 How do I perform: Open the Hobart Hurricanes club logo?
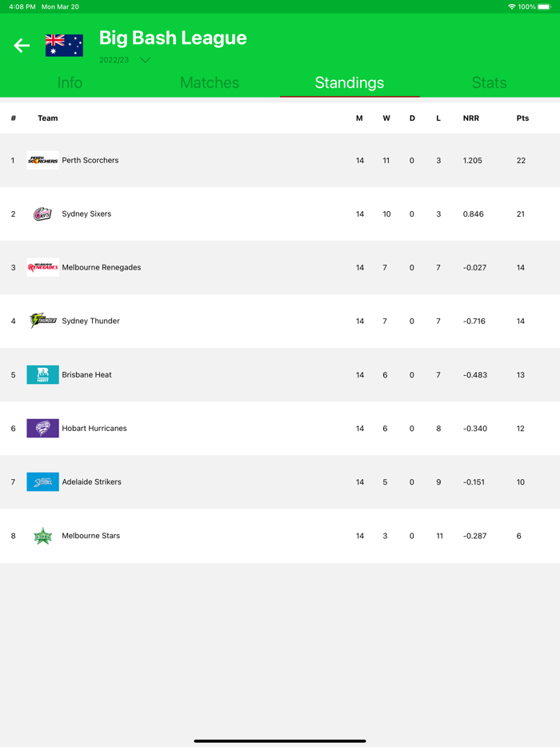[42, 428]
